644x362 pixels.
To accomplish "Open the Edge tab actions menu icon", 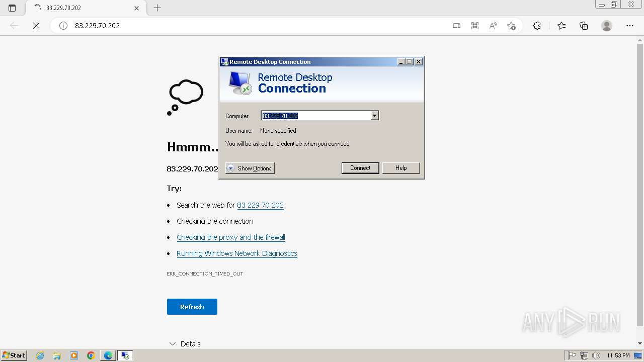I will [x=12, y=8].
